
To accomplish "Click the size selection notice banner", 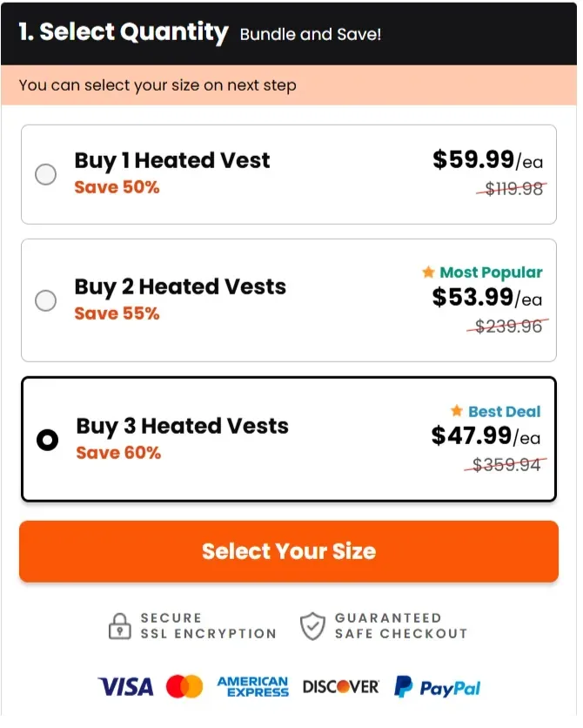I will click(x=291, y=85).
